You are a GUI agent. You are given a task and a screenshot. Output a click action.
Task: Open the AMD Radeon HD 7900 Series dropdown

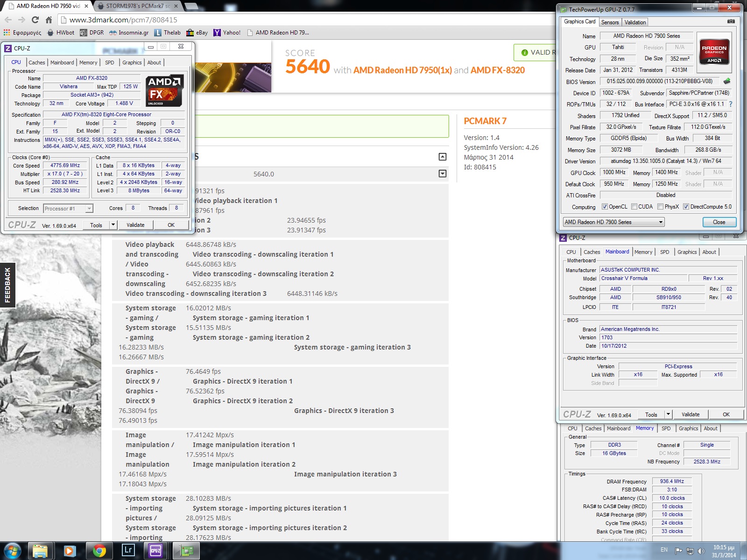pos(613,222)
